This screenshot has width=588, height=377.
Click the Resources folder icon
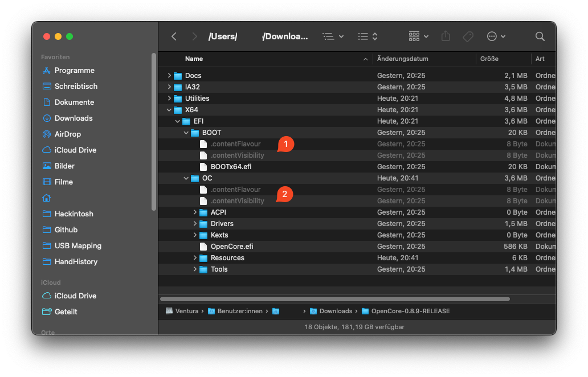(x=203, y=258)
